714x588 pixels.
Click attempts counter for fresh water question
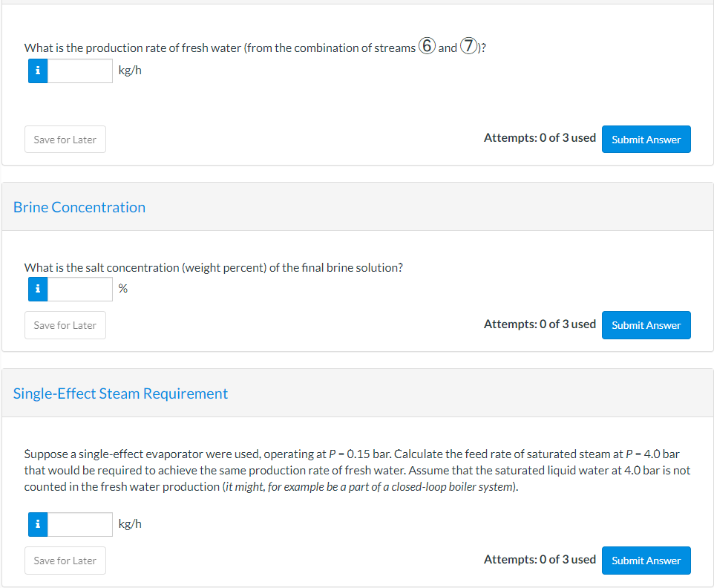point(540,138)
